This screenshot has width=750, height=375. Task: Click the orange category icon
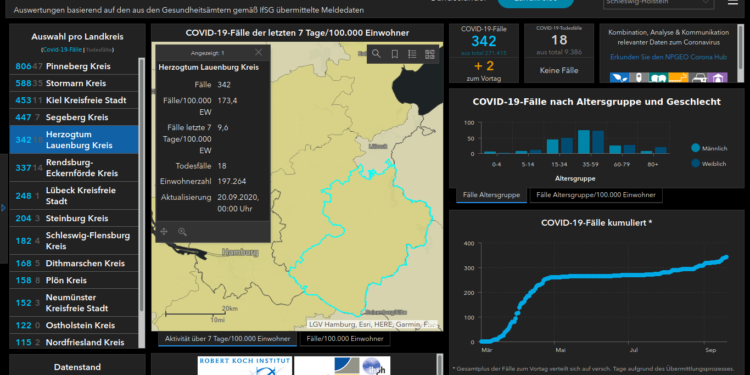point(678,77)
